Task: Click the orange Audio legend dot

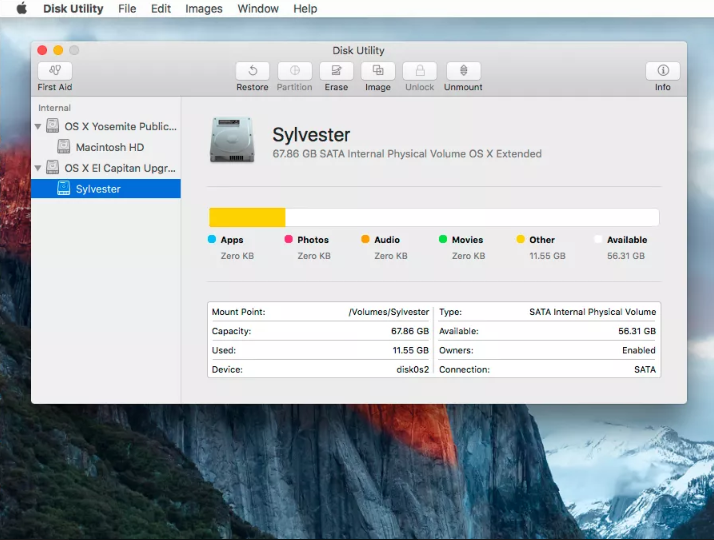Action: pos(365,239)
